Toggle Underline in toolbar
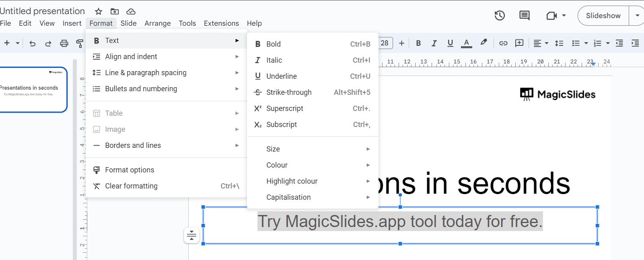 450,43
